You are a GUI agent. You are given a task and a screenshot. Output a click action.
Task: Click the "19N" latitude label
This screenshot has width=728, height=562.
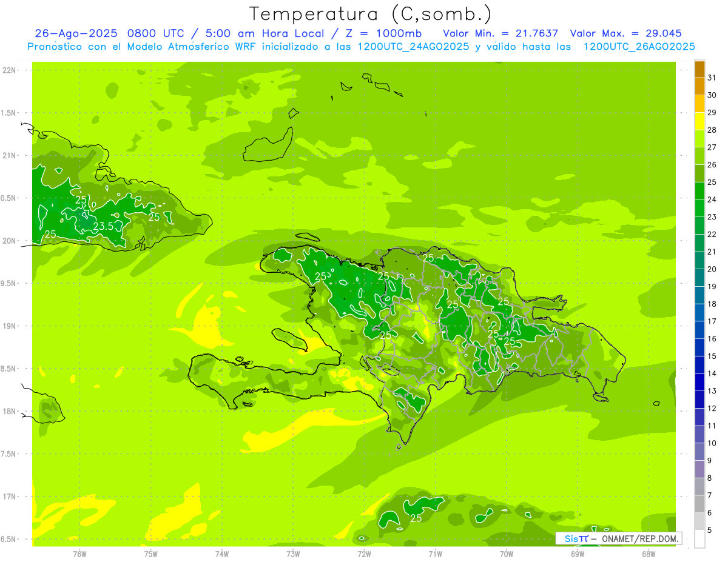tap(9, 326)
